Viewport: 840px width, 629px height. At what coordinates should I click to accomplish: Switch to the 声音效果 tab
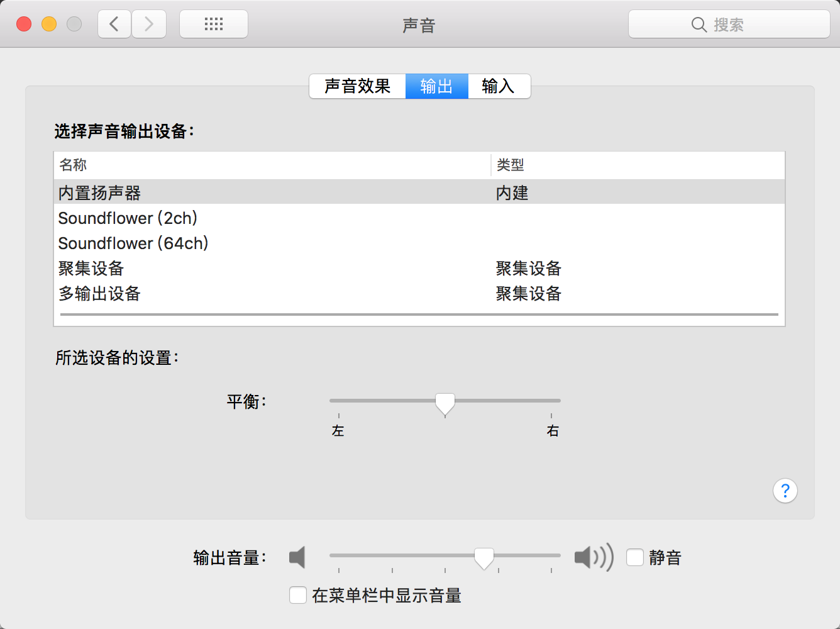click(357, 86)
